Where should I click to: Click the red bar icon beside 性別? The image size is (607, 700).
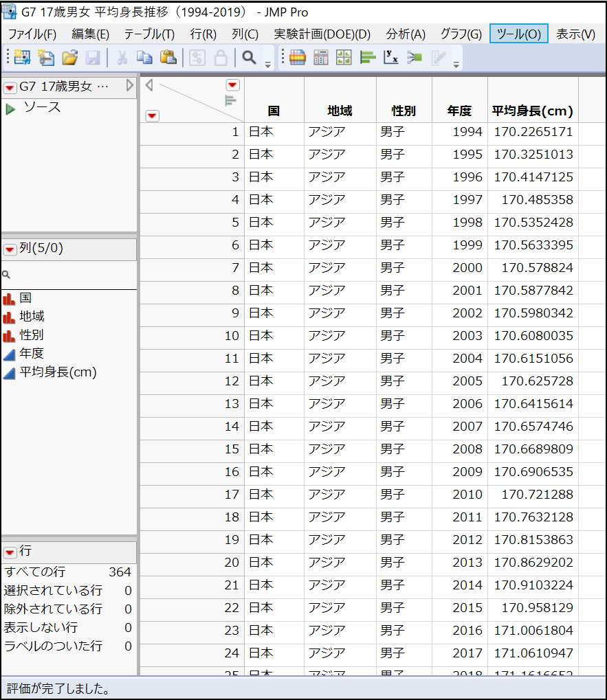click(9, 335)
